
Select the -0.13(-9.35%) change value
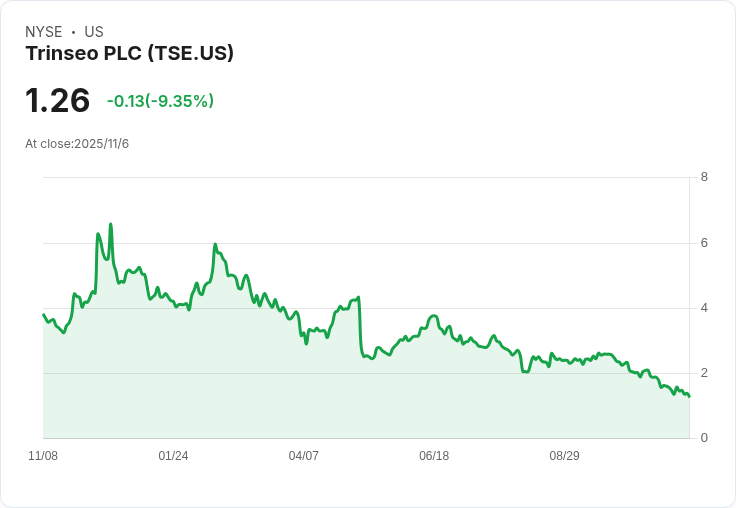click(x=160, y=101)
